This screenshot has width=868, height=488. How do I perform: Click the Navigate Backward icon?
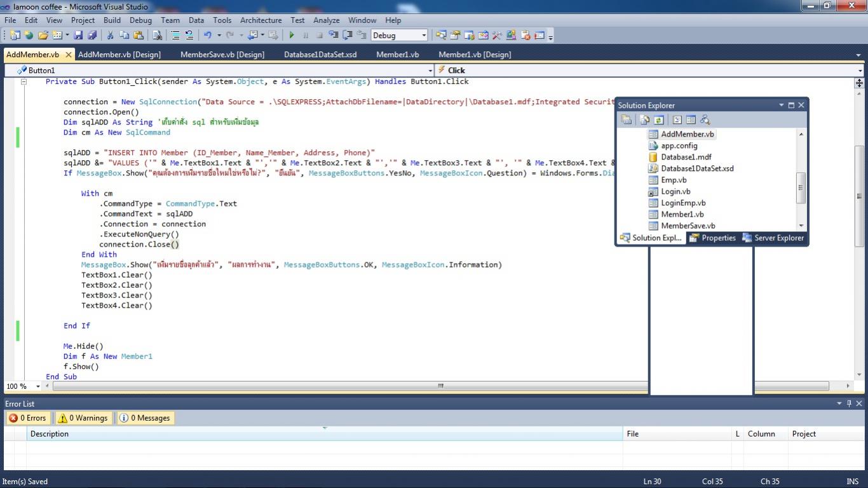point(252,36)
